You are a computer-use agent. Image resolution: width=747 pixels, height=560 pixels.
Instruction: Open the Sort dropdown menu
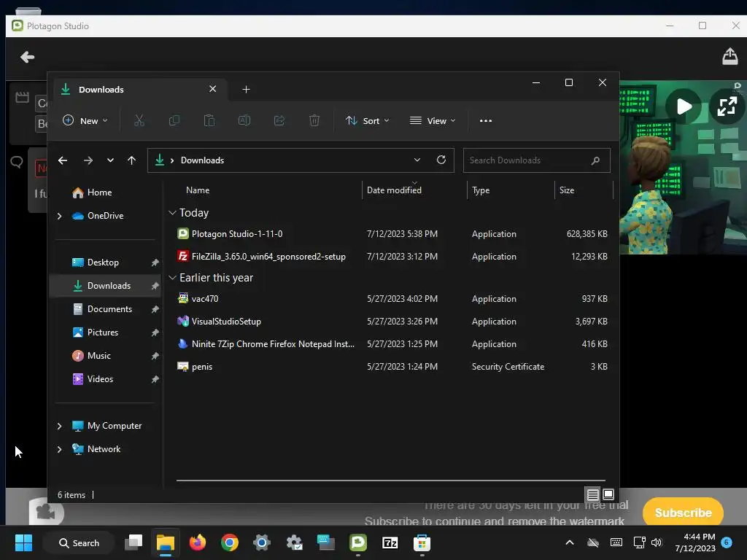tap(368, 120)
